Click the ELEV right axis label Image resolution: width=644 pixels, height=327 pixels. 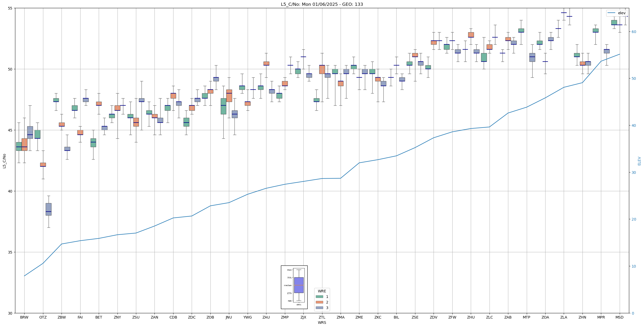[639, 161]
